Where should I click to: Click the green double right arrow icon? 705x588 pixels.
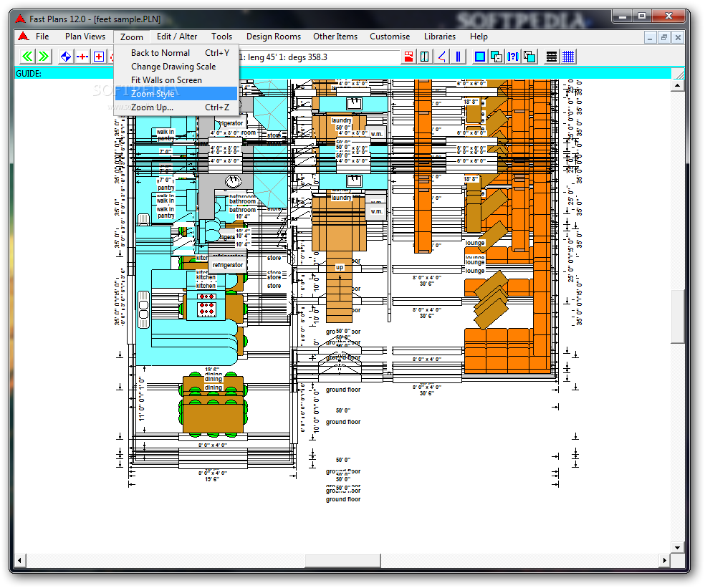(x=44, y=57)
